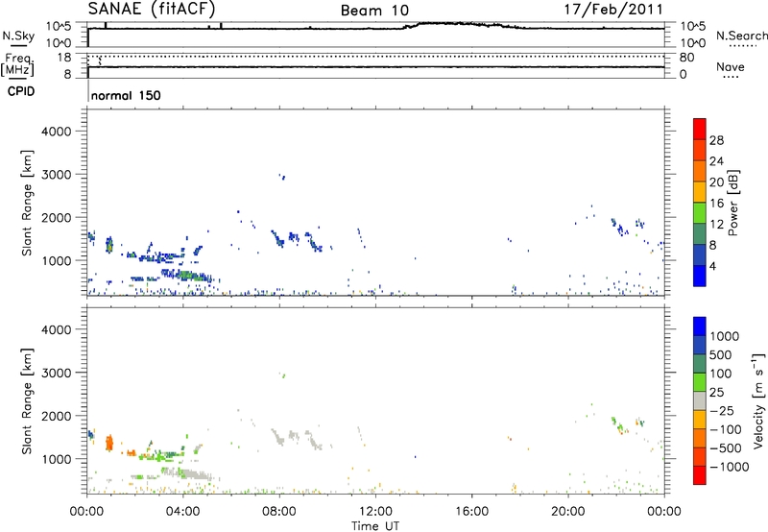
Task: Click the 4 tick label on power colorbar
Action: (x=712, y=266)
